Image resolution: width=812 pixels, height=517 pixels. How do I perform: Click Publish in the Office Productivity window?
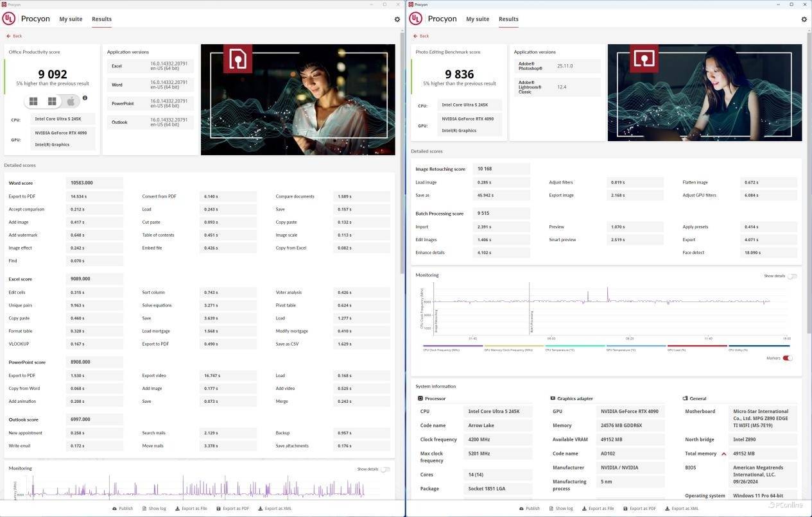pos(122,509)
